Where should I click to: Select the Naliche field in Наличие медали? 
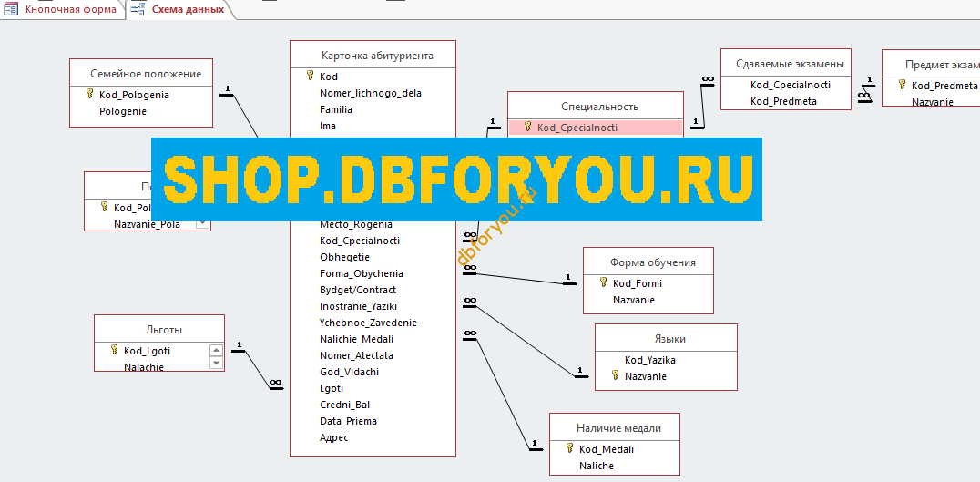[597, 465]
